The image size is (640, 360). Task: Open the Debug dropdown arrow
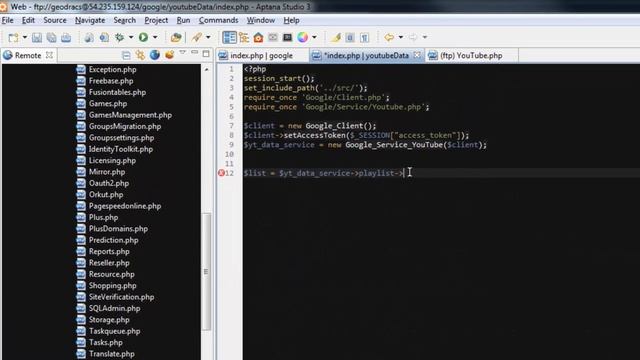click(131, 38)
